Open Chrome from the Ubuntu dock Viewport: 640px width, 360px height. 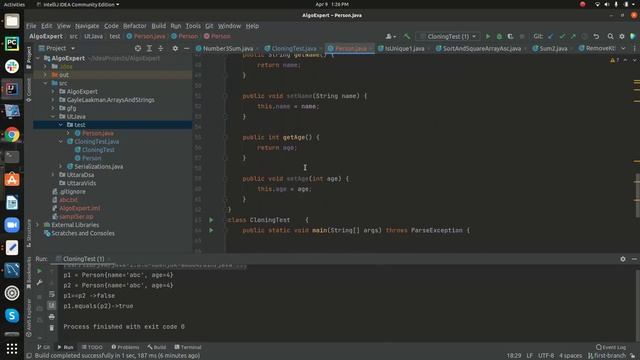(x=12, y=134)
